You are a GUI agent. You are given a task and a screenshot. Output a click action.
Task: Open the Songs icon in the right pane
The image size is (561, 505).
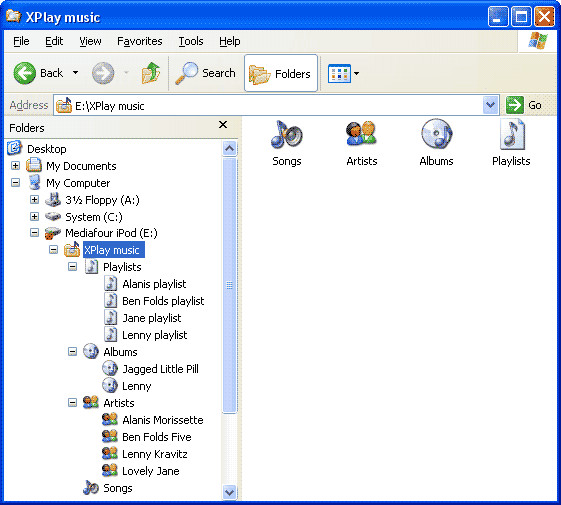coord(287,135)
